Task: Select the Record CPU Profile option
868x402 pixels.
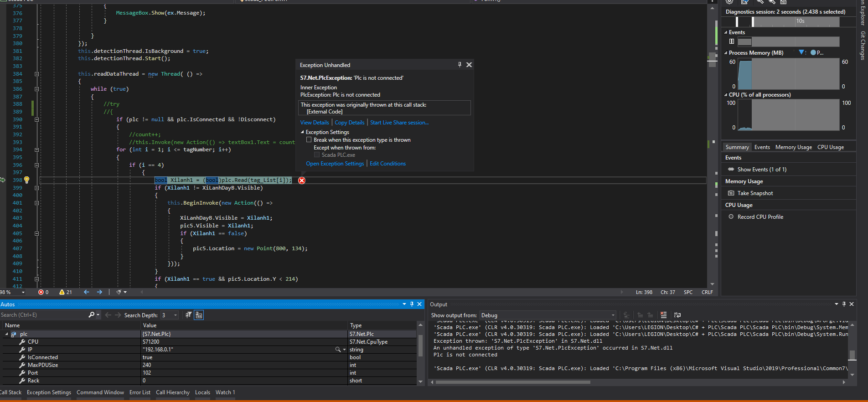Action: pyautogui.click(x=760, y=217)
